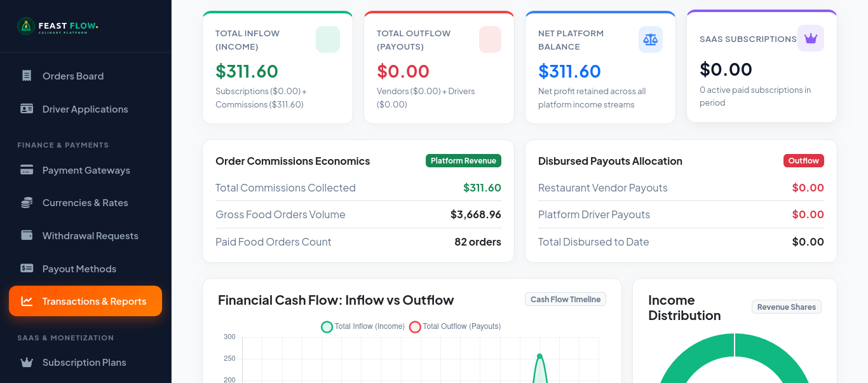
Task: Click the $0.00 SaaS Subscriptions amount
Action: [x=726, y=69]
